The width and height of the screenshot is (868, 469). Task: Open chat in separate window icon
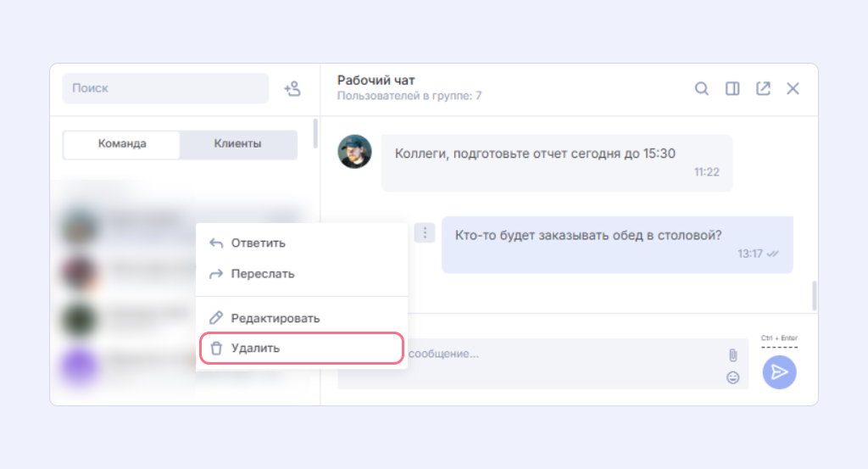click(763, 89)
